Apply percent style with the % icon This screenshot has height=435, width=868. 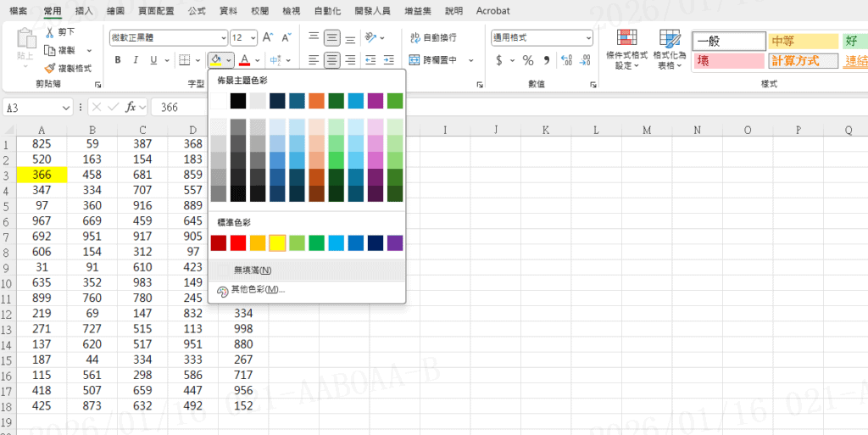tap(527, 60)
